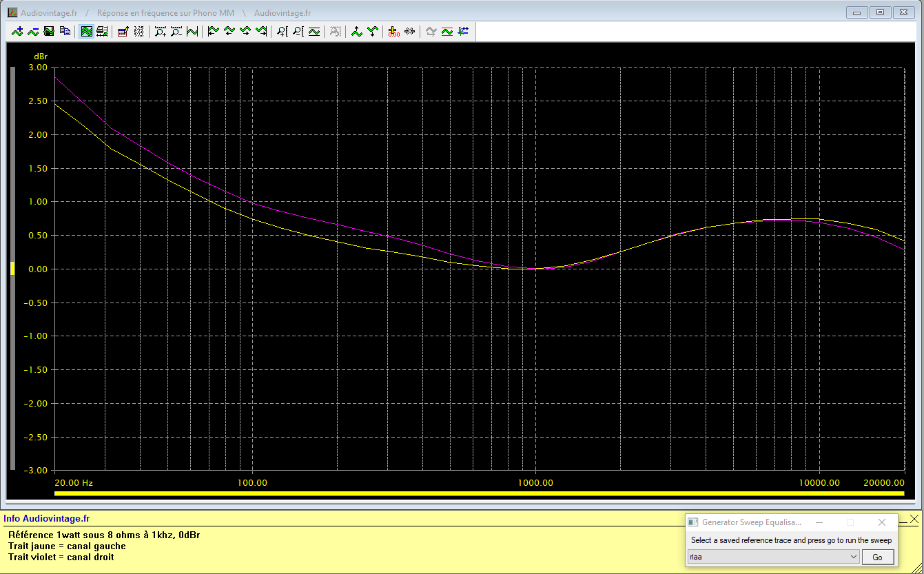The height and width of the screenshot is (574, 924).
Task: Click the print graph printer icon
Action: coord(102,31)
